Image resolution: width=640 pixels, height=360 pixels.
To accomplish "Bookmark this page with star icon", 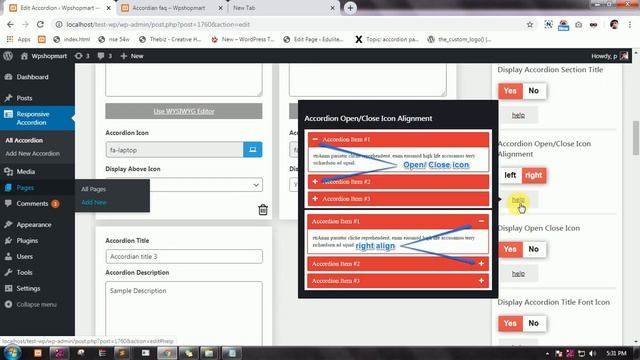I will 530,24.
